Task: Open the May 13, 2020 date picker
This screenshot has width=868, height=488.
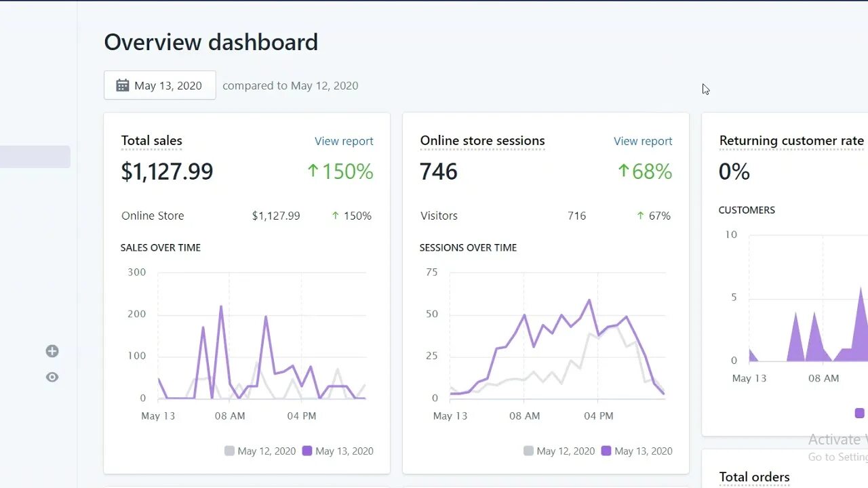Action: [x=160, y=85]
